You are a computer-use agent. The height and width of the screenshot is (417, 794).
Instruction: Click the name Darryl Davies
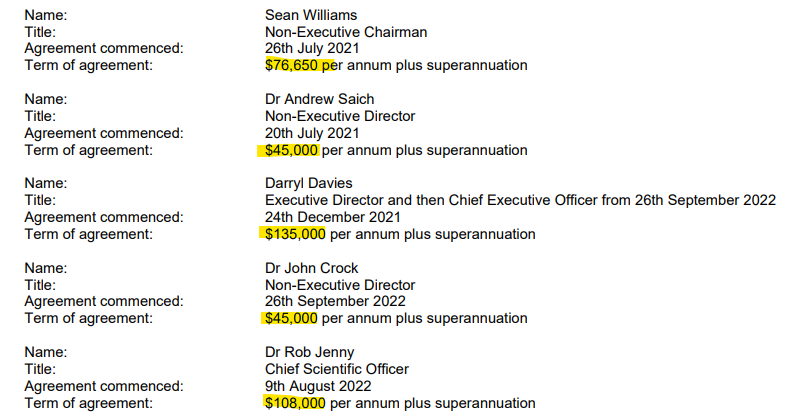(308, 183)
